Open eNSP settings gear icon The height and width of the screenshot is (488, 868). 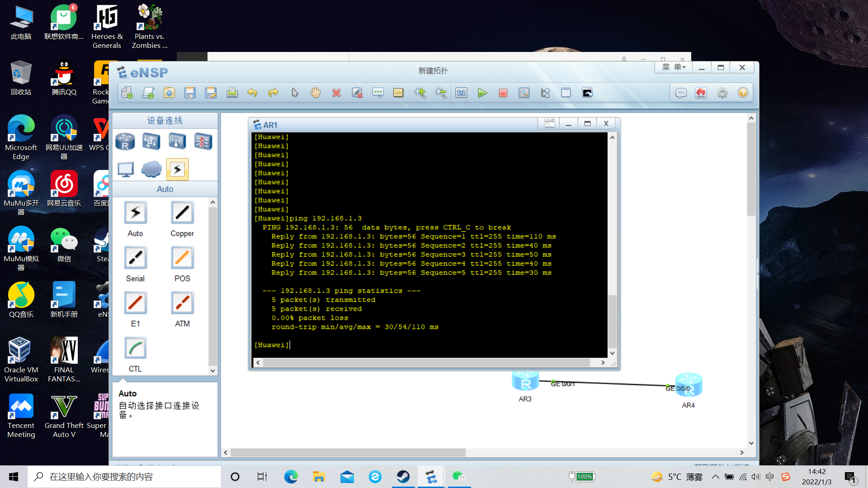tap(722, 93)
